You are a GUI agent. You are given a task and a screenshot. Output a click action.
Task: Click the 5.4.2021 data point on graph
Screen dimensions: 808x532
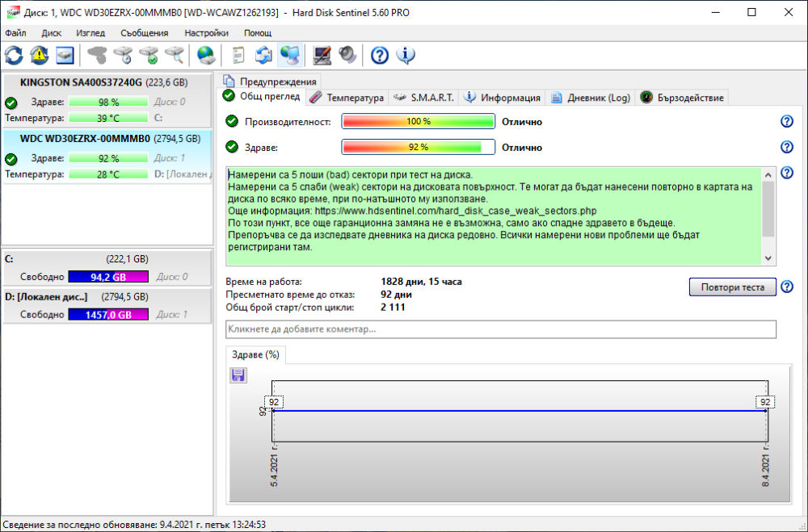coord(273,411)
